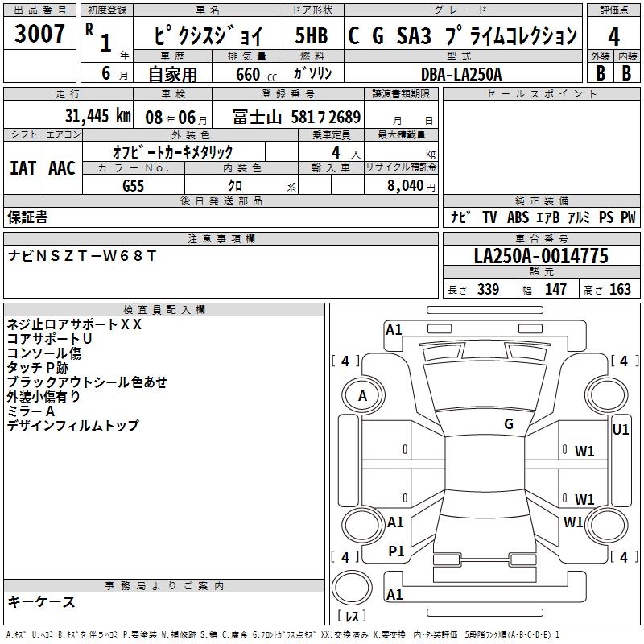Viewport: 644px width, 644px height.
Task: Select the 後日発送部品 header
Action: 221,200
